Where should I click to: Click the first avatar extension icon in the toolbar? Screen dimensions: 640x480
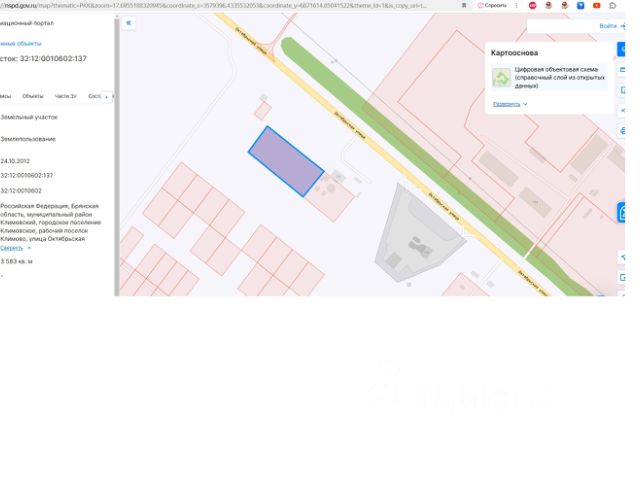[x=548, y=6]
